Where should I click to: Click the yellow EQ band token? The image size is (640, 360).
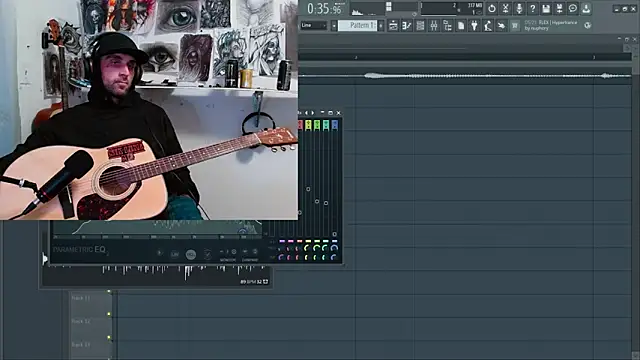(x=308, y=125)
